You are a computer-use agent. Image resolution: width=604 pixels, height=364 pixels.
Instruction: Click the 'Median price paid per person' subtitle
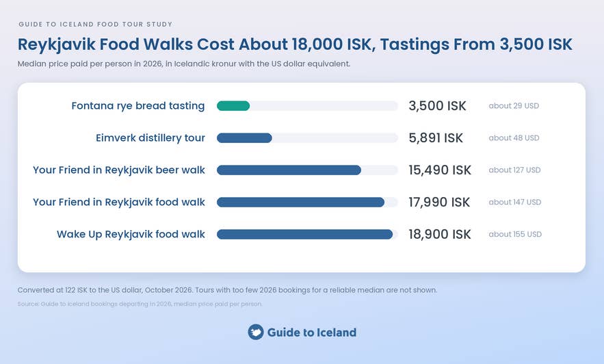click(x=184, y=64)
